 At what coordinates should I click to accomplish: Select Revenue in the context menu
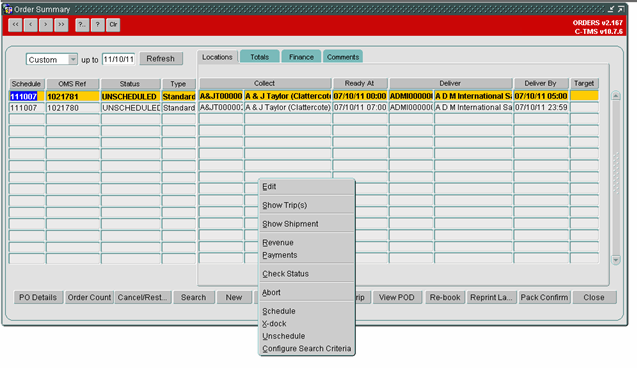[307, 243]
